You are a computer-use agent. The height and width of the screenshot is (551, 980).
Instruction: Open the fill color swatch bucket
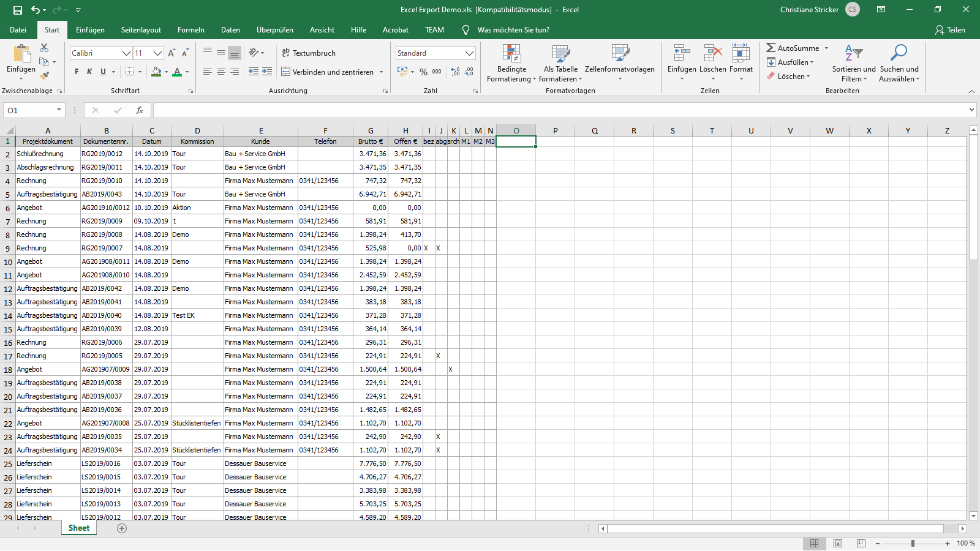pyautogui.click(x=156, y=72)
